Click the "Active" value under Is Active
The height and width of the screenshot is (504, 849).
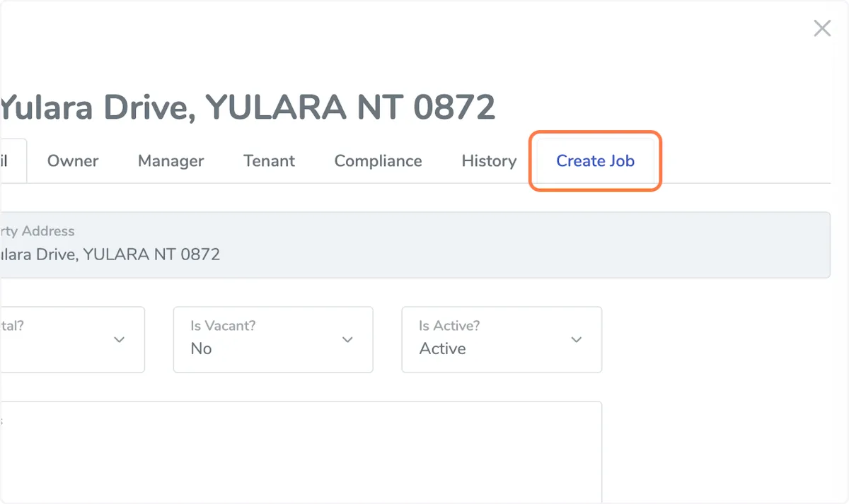tap(442, 348)
